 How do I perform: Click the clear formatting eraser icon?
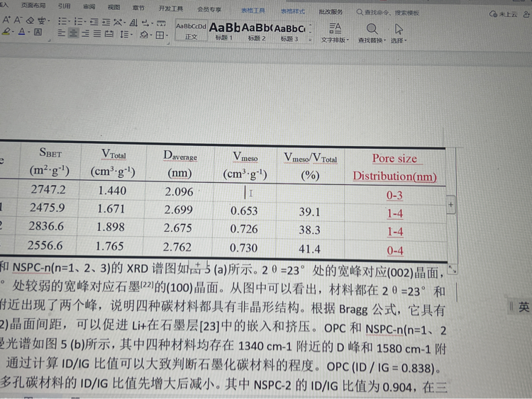coord(30,21)
